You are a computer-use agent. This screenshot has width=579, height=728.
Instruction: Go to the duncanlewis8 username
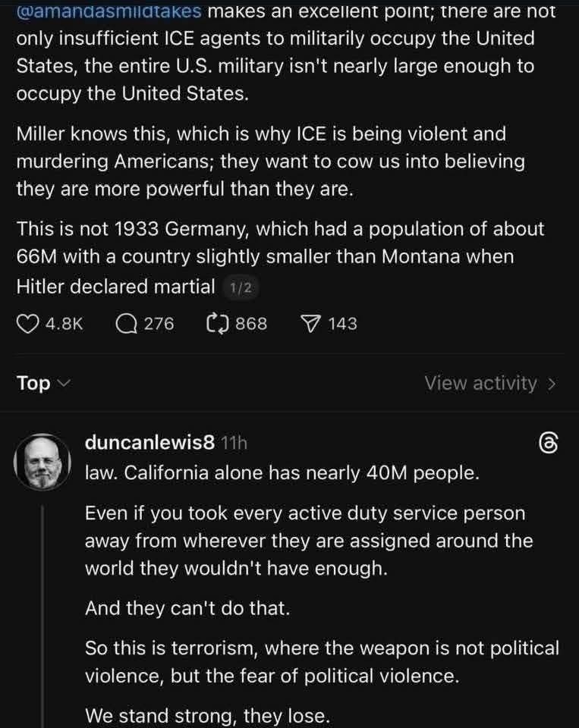click(x=150, y=443)
